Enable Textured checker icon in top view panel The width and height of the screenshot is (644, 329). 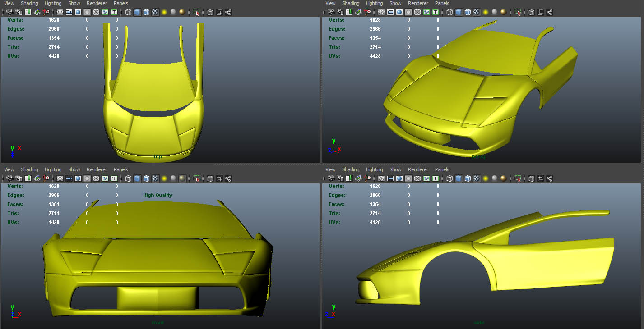pyautogui.click(x=155, y=12)
